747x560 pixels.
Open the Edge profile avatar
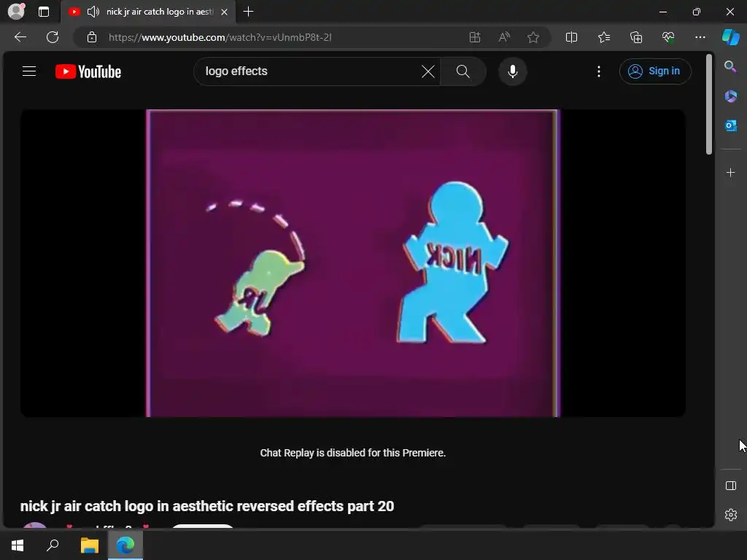(16, 12)
